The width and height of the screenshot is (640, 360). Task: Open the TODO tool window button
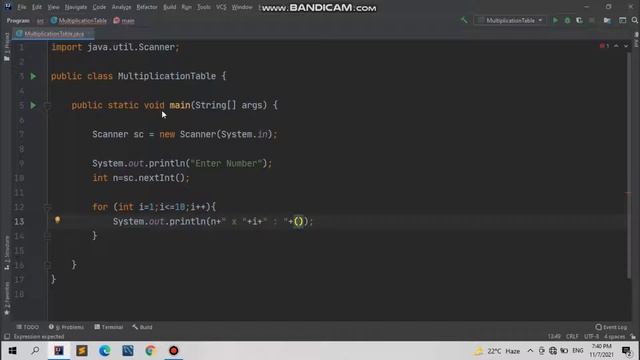(x=27, y=327)
